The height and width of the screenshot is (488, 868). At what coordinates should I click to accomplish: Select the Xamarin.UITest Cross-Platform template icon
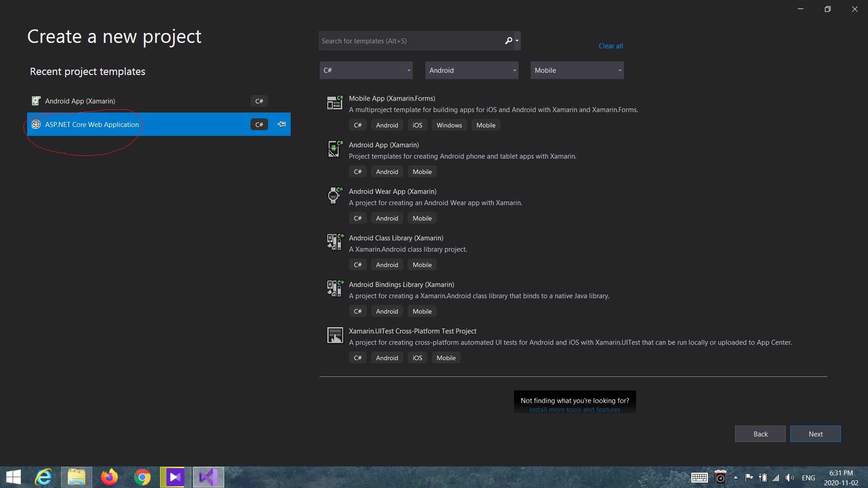click(x=335, y=335)
